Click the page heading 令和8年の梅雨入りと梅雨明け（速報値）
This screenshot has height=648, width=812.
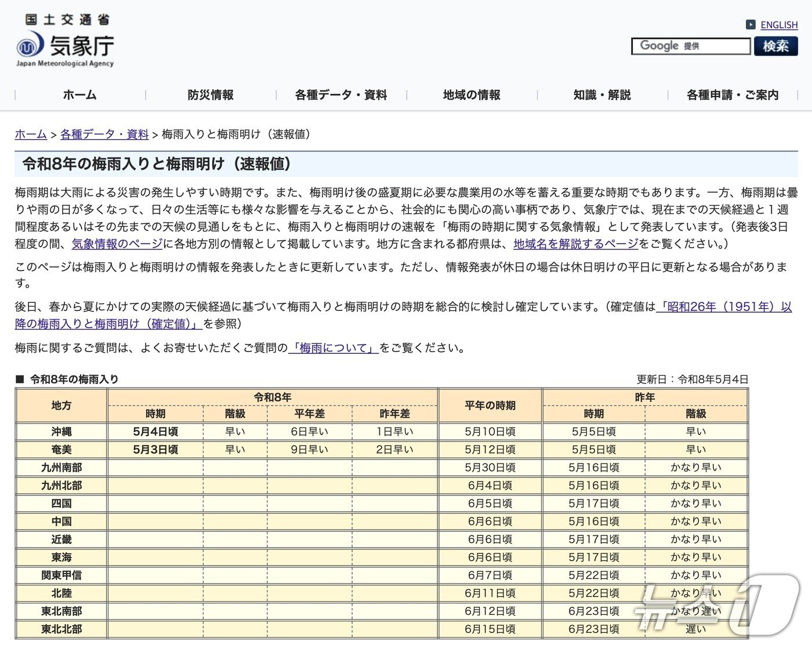pyautogui.click(x=157, y=164)
